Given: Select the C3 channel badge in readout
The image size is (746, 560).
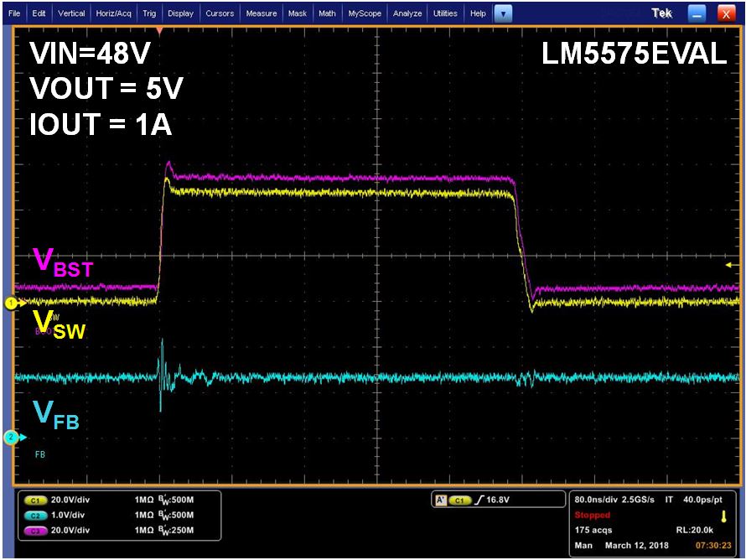Looking at the screenshot, I should 35,531.
